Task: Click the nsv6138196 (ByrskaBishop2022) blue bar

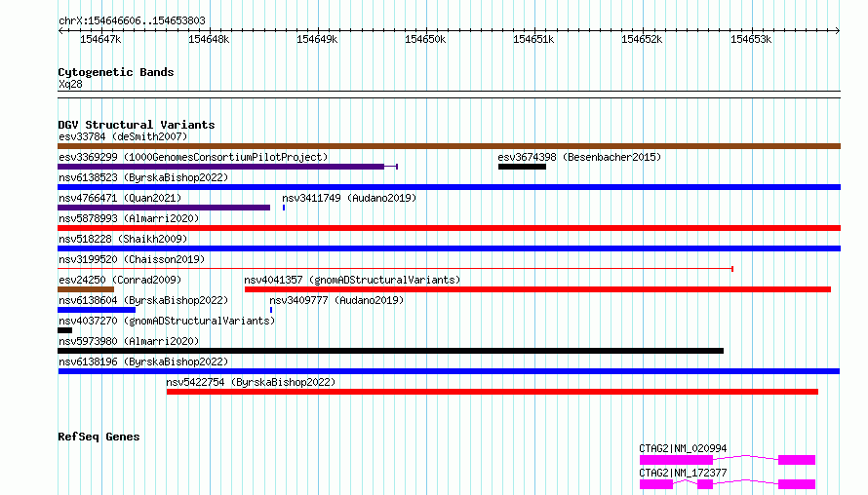Action: [x=449, y=371]
